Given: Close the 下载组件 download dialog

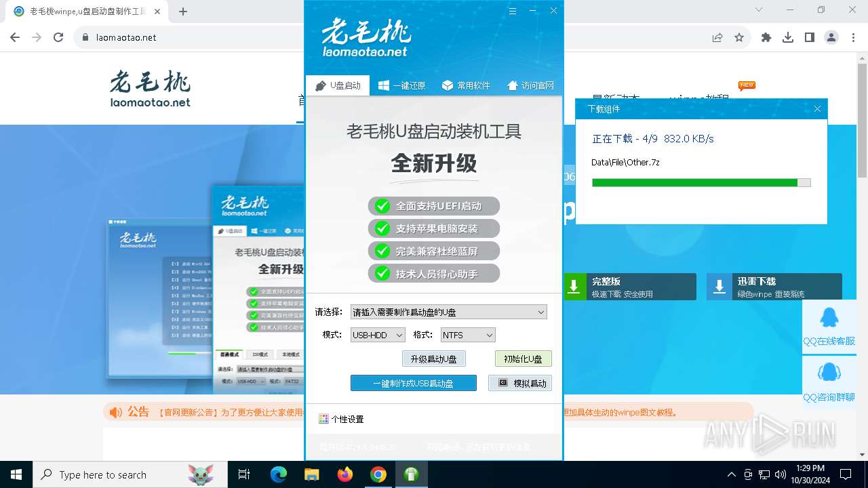Looking at the screenshot, I should (817, 108).
